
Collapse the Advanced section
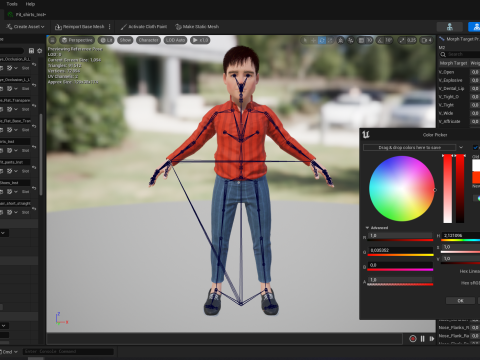click(377, 228)
